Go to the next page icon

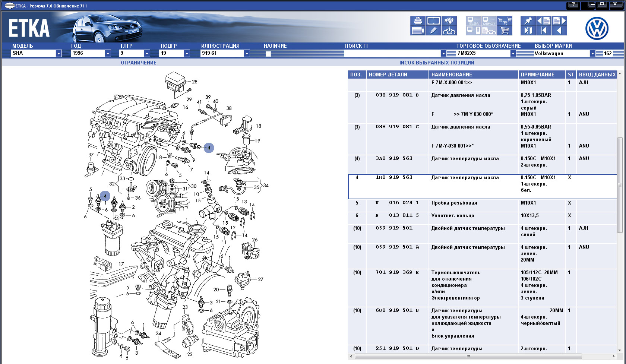coord(559,21)
